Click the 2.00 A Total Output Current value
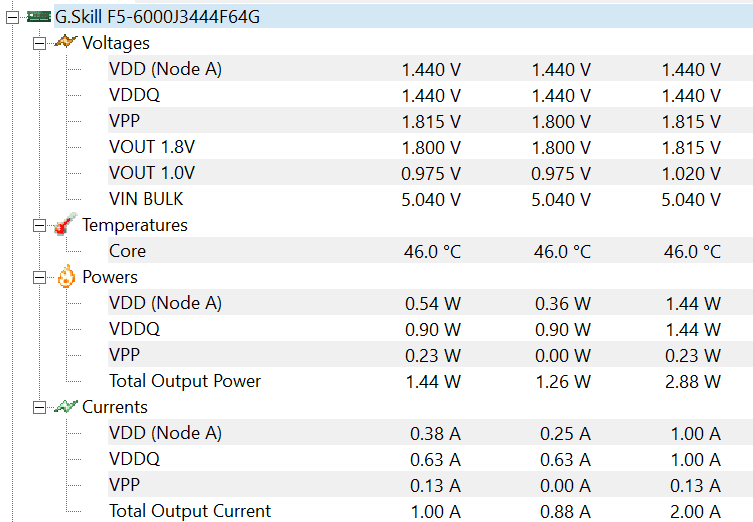The image size is (753, 522). click(x=695, y=512)
